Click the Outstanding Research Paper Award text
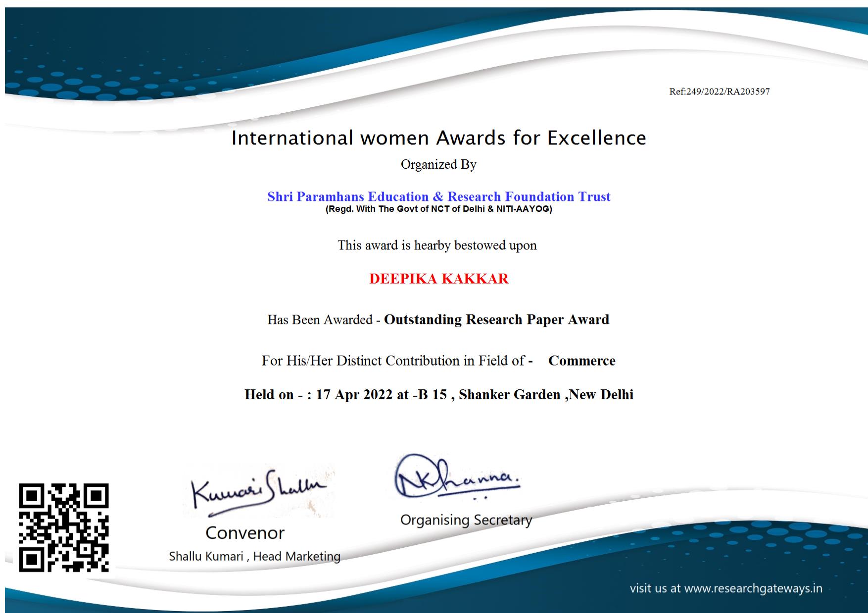 (496, 320)
